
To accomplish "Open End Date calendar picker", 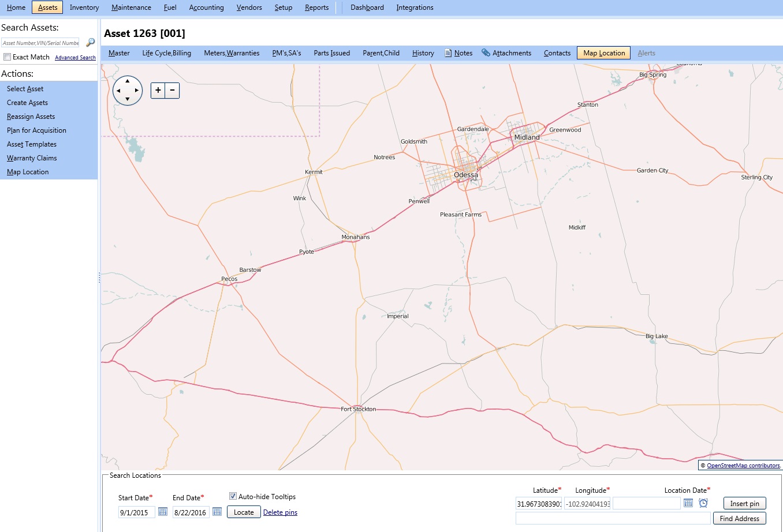I will [217, 512].
